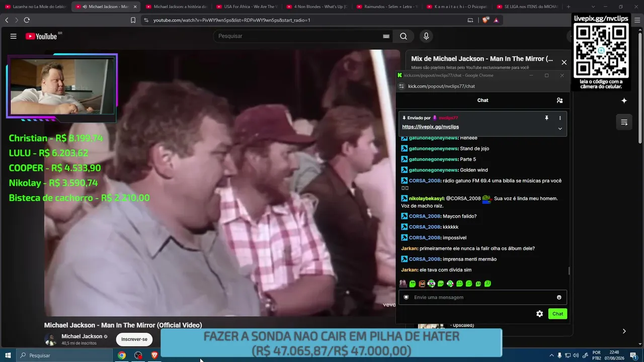The height and width of the screenshot is (362, 644).
Task: Focus the Windows taskbar Pesquisar search box
Action: pyautogui.click(x=64, y=355)
